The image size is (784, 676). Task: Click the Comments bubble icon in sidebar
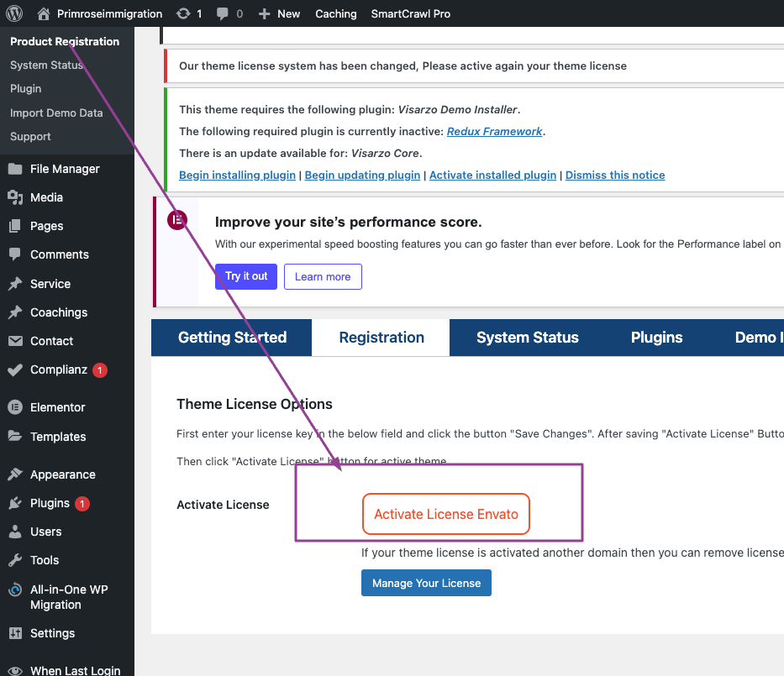click(x=15, y=254)
